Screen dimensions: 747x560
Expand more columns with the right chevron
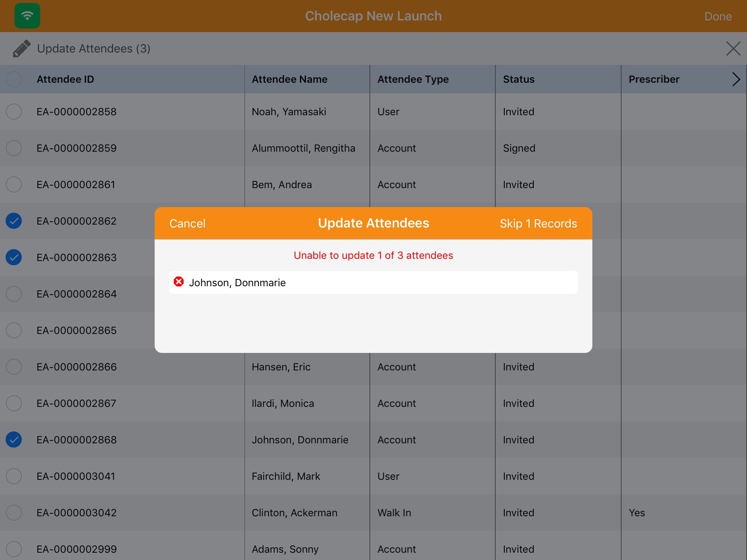click(736, 79)
